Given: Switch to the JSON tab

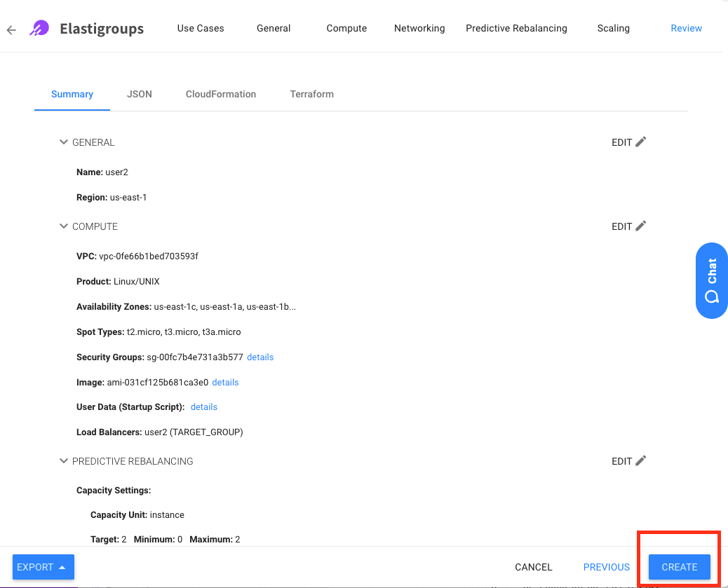Looking at the screenshot, I should click(x=140, y=94).
